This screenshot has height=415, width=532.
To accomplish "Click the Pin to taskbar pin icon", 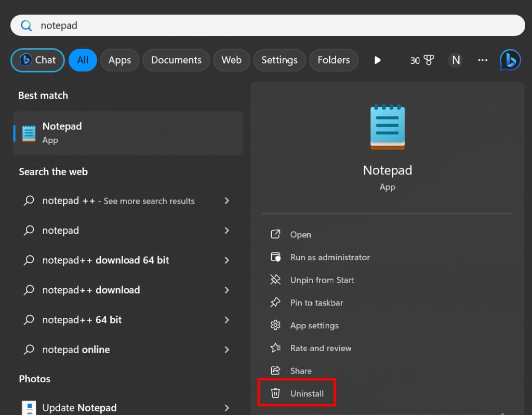I will pyautogui.click(x=275, y=302).
